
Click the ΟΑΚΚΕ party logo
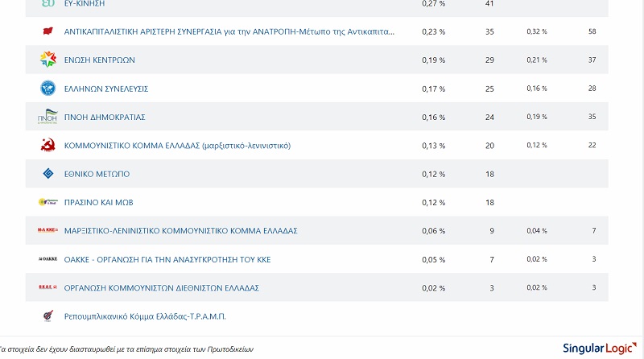tap(47, 259)
